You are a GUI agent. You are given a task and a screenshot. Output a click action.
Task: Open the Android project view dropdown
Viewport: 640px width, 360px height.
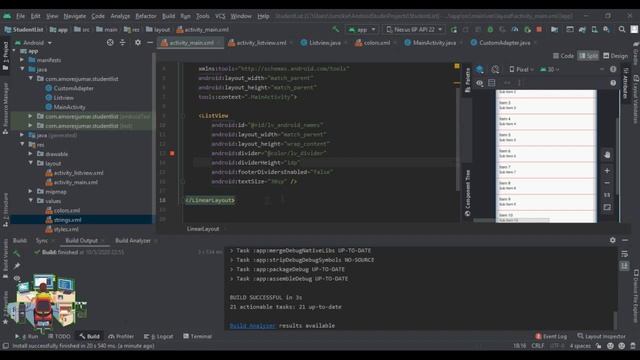click(34, 42)
